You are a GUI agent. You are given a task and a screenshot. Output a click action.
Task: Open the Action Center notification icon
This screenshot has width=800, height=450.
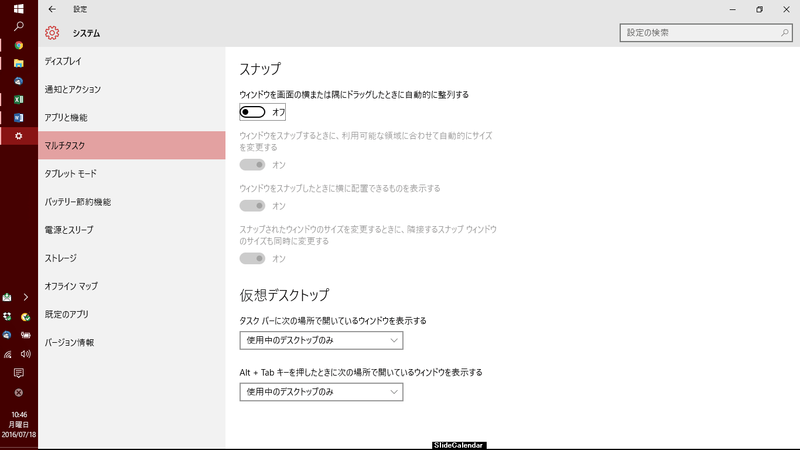19,373
